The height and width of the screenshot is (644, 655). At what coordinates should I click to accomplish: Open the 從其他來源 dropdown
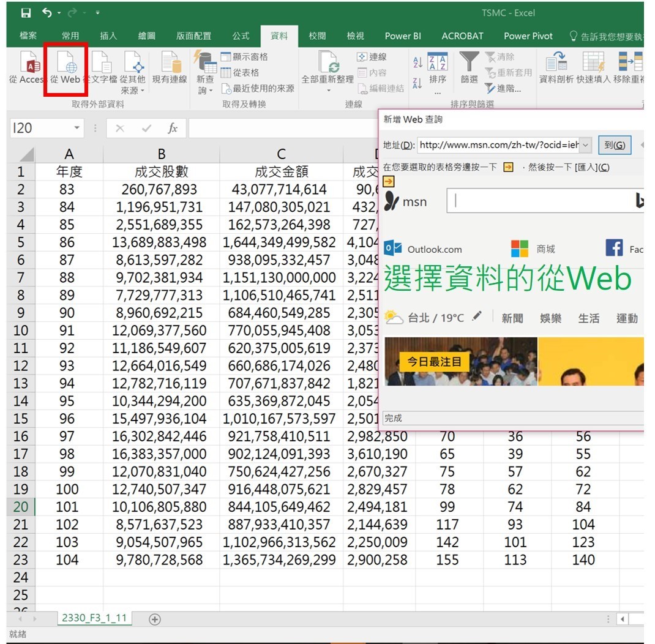(x=132, y=73)
